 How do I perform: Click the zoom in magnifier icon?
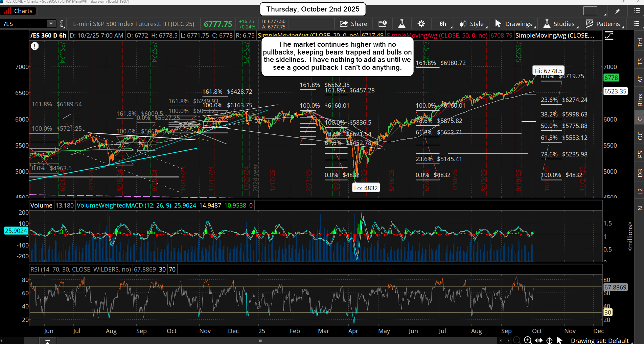pyautogui.click(x=528, y=340)
